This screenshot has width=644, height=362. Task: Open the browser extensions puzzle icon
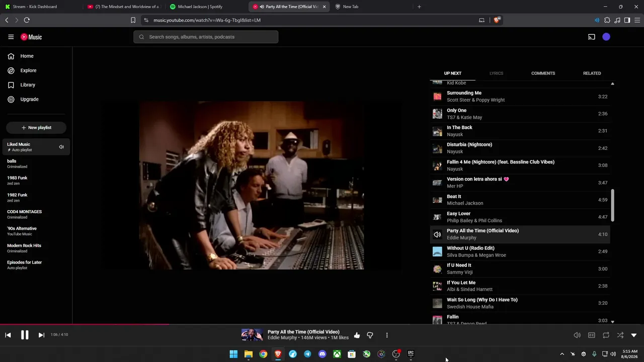[x=607, y=20]
